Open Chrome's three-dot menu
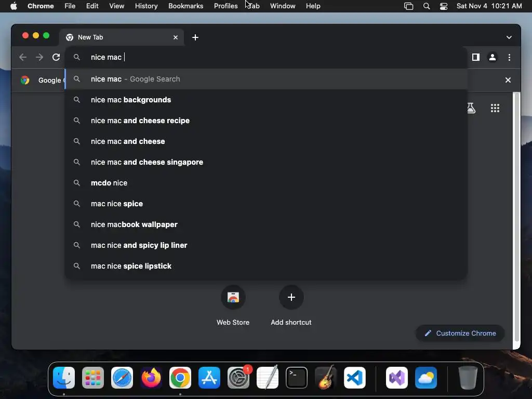The image size is (532, 399). click(509, 57)
